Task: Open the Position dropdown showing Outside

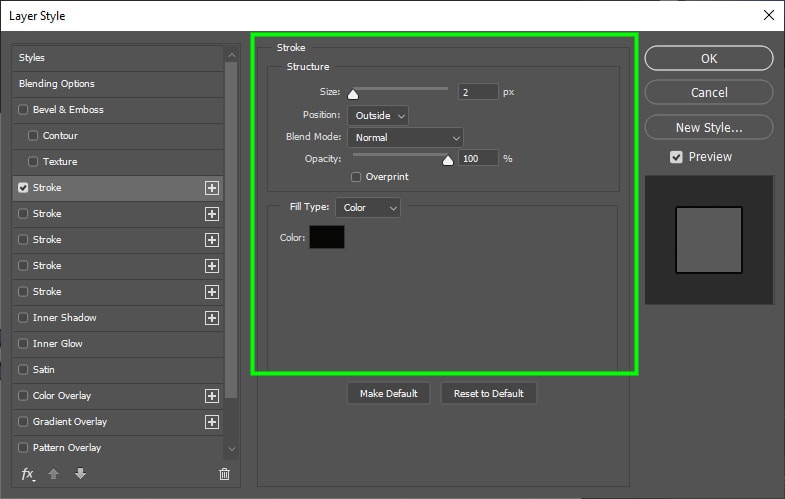Action: pyautogui.click(x=378, y=116)
